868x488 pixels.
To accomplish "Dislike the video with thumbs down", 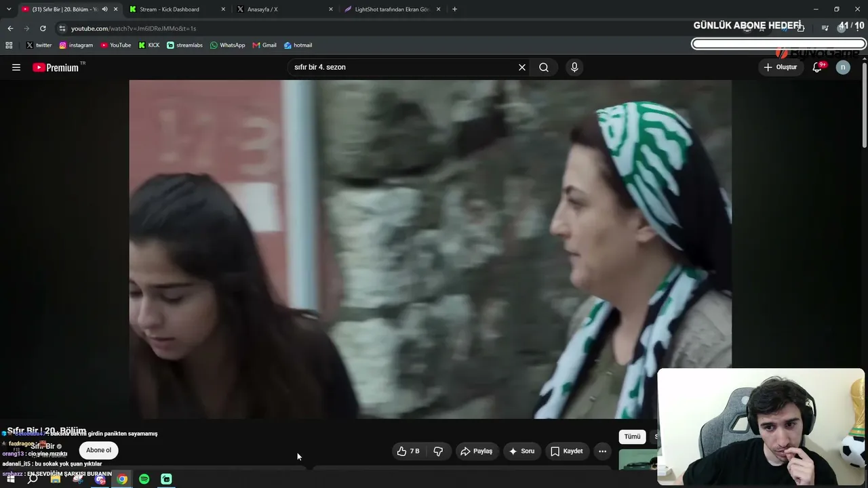I will (438, 451).
